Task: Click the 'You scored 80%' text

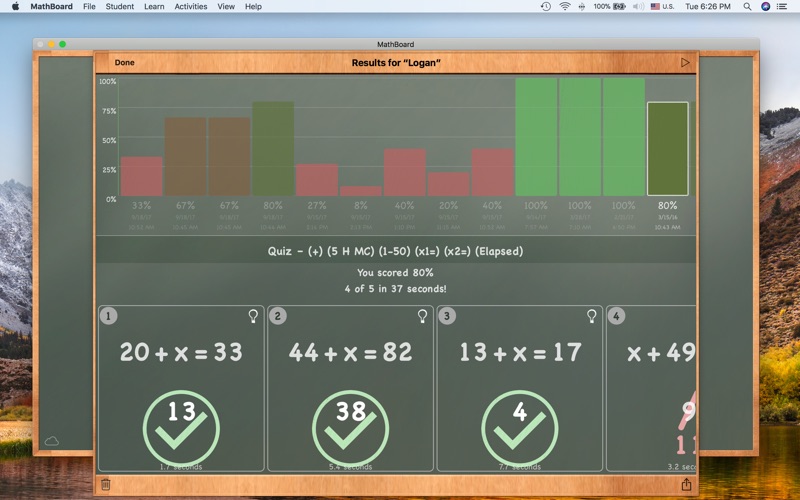Action: point(395,272)
